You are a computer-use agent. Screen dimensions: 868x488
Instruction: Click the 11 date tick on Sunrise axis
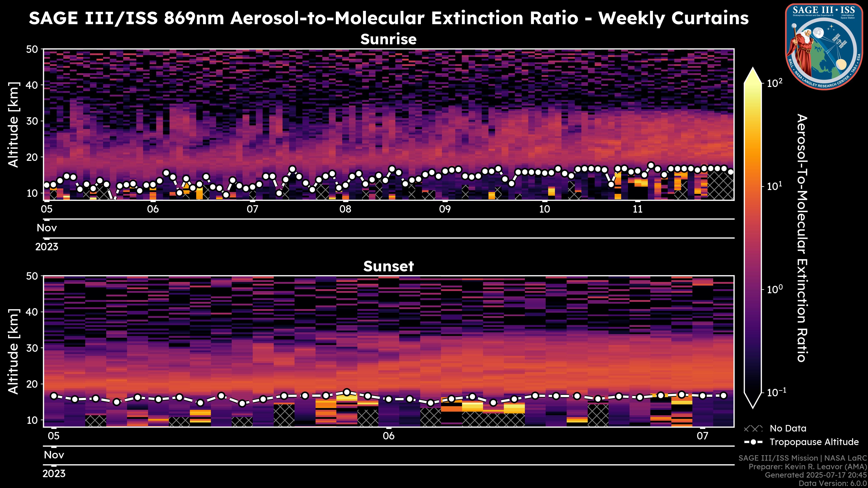(637, 209)
